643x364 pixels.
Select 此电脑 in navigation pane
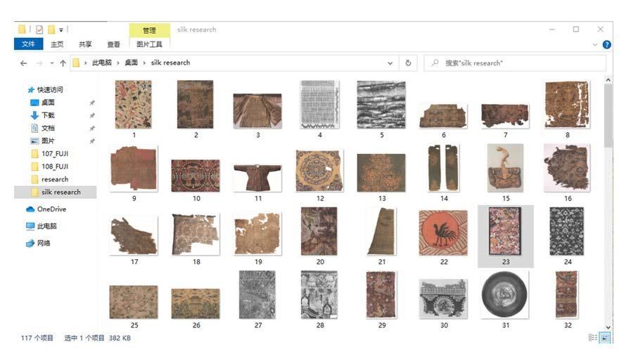click(x=46, y=226)
